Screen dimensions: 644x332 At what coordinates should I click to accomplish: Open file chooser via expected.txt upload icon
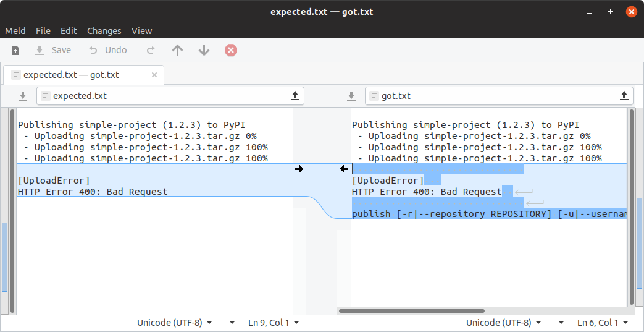point(295,96)
